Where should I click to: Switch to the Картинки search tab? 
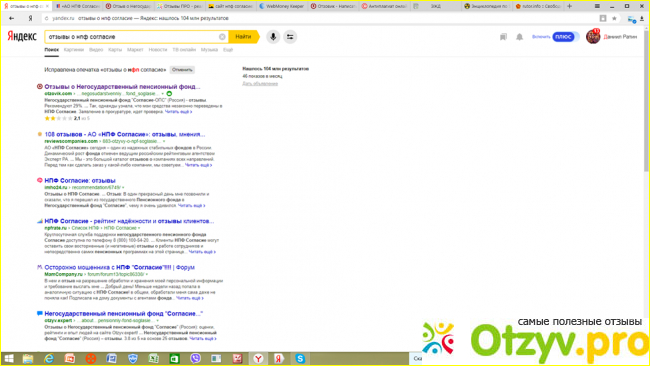point(74,50)
